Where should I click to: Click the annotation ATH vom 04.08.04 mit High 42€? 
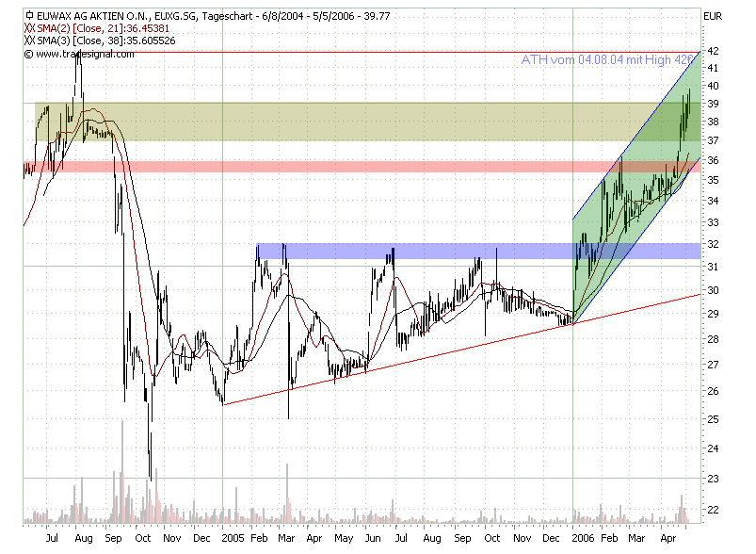point(609,60)
